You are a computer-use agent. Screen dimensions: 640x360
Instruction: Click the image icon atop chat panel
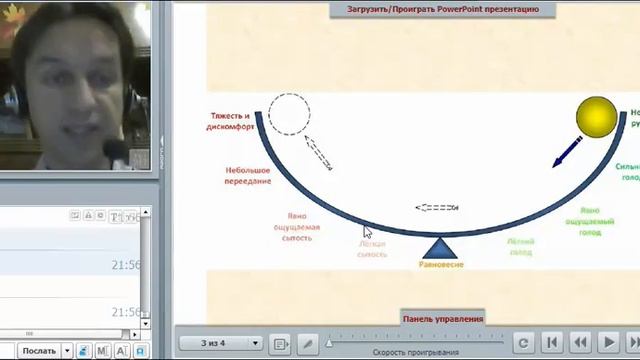[75, 216]
